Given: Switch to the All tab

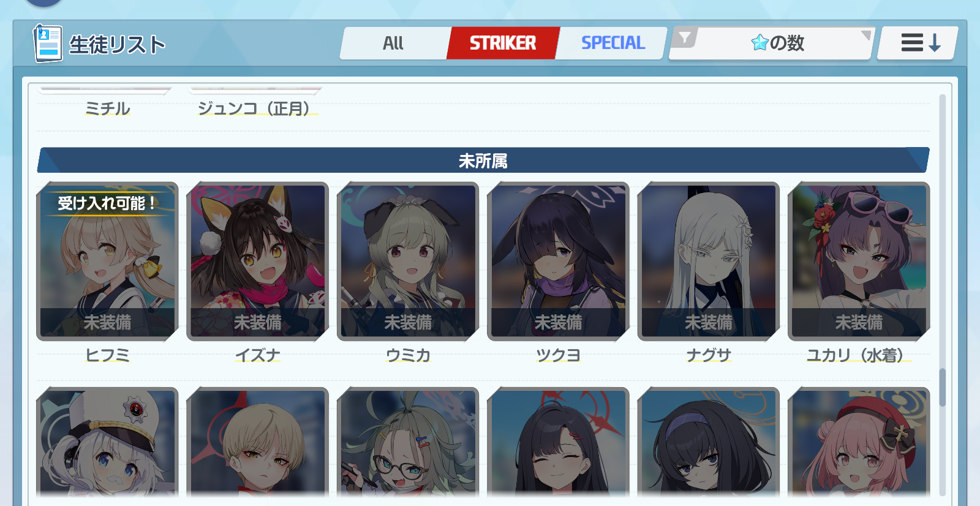Looking at the screenshot, I should 394,43.
